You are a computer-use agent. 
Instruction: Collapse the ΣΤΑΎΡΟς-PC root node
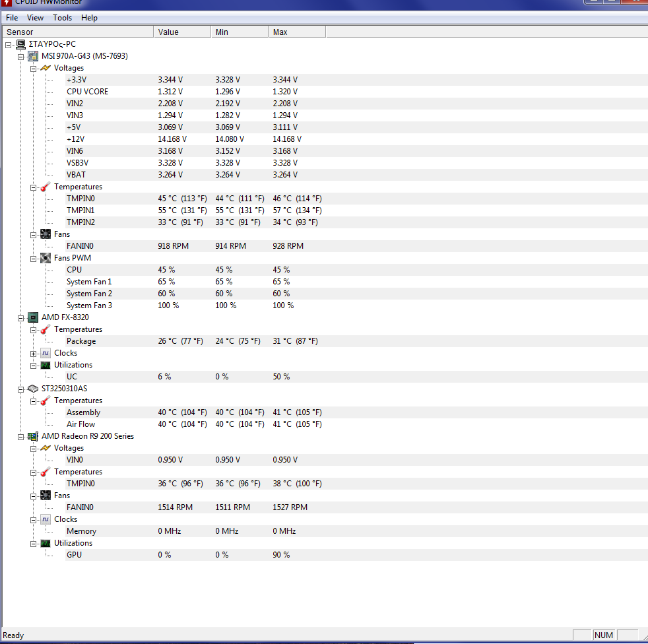coord(9,45)
